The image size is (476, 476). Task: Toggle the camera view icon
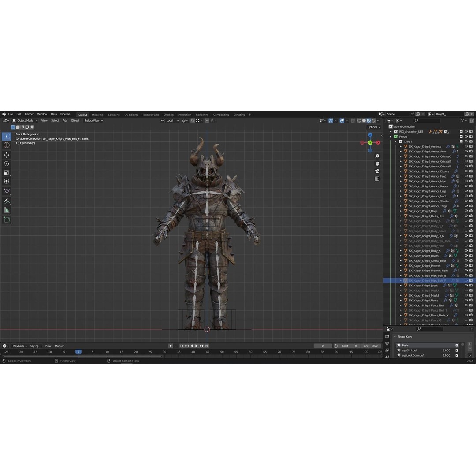pyautogui.click(x=377, y=171)
